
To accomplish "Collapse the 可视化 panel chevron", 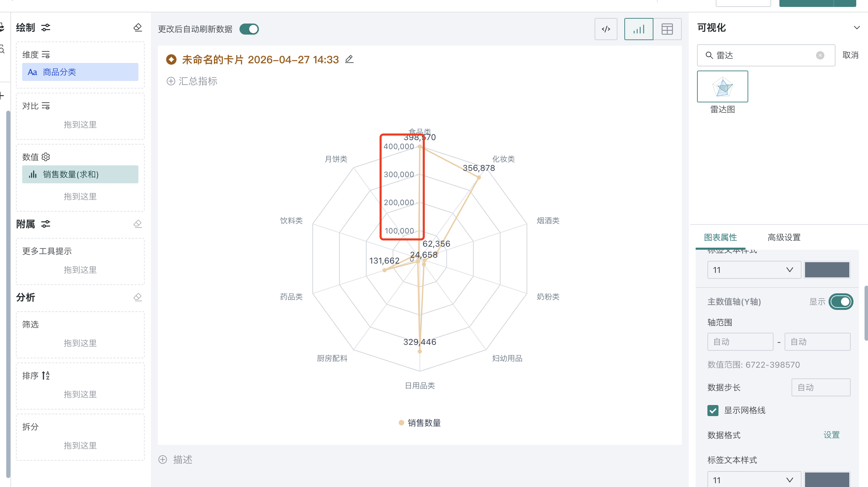I will pyautogui.click(x=857, y=28).
